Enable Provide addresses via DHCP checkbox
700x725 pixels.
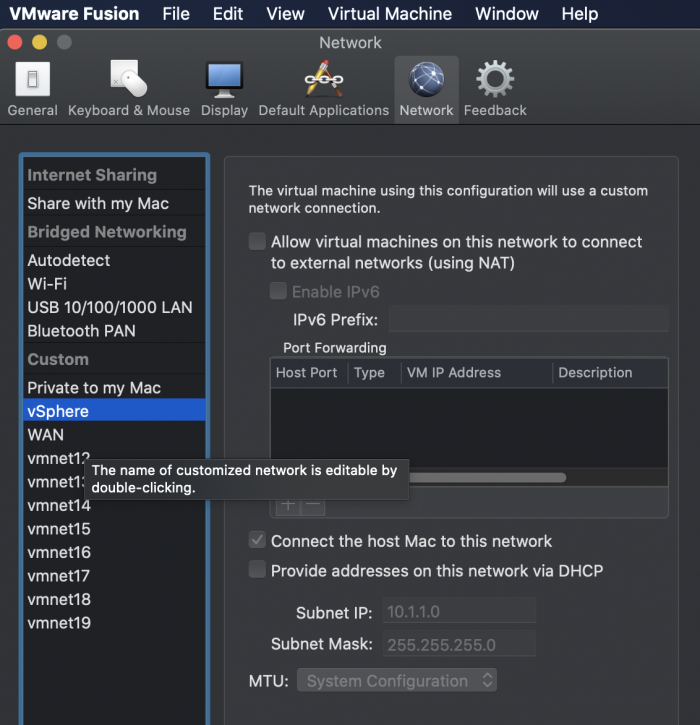point(257,570)
